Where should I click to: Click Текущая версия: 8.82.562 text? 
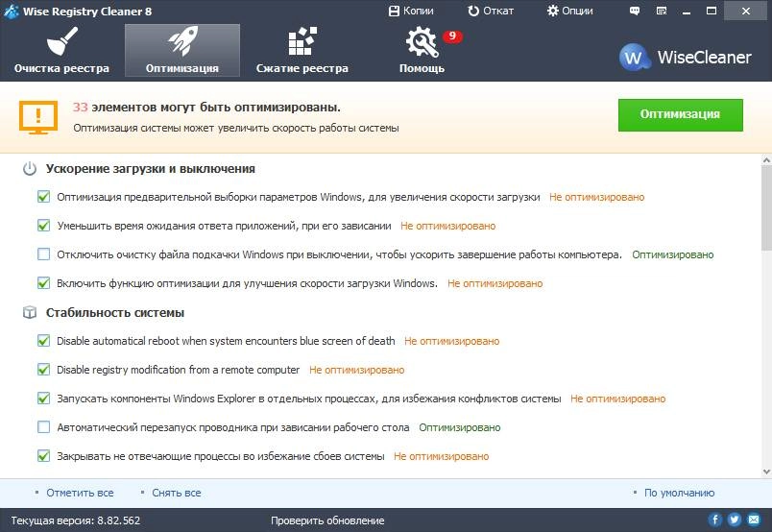pyautogui.click(x=75, y=520)
